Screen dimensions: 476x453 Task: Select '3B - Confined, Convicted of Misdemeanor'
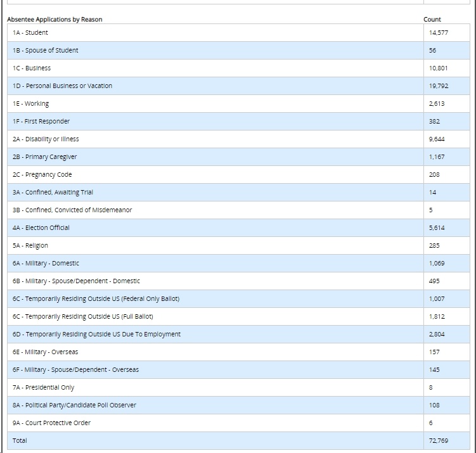(x=72, y=210)
